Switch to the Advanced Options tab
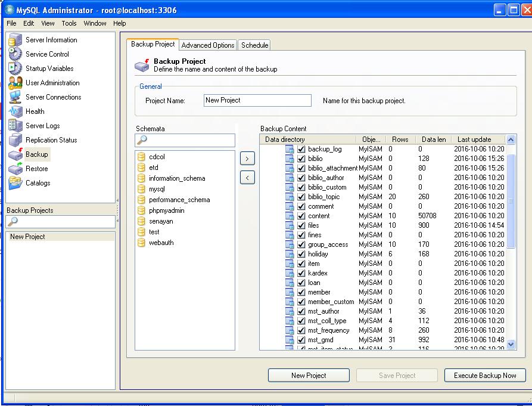This screenshot has height=406, width=532. click(207, 45)
